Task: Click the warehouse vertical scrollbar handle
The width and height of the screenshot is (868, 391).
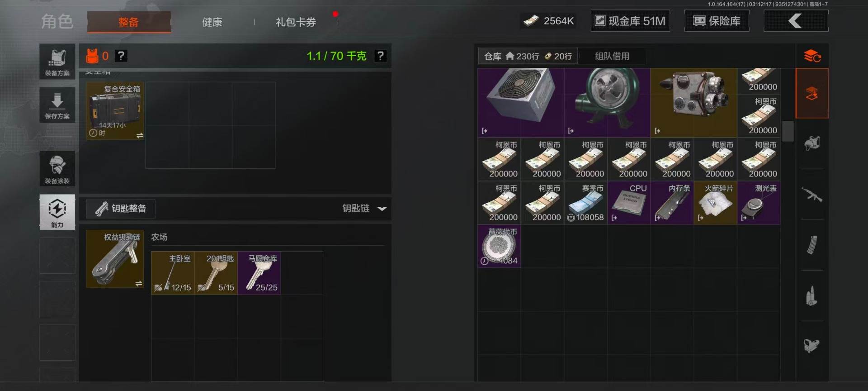Action: 788,131
